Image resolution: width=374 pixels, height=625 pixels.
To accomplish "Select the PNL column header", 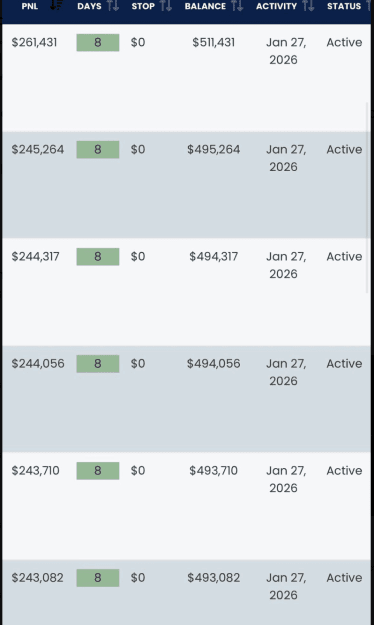I will (x=30, y=6).
